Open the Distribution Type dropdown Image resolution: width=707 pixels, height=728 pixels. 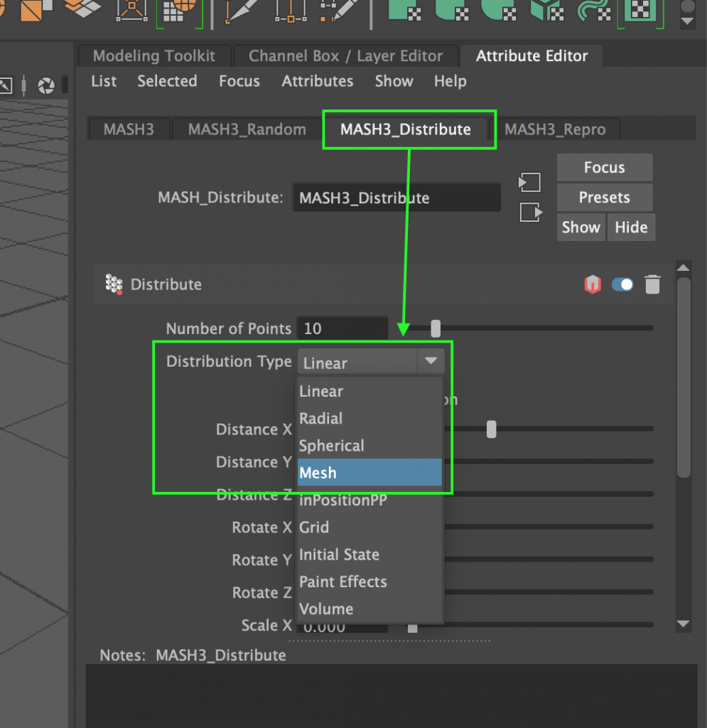tap(431, 361)
